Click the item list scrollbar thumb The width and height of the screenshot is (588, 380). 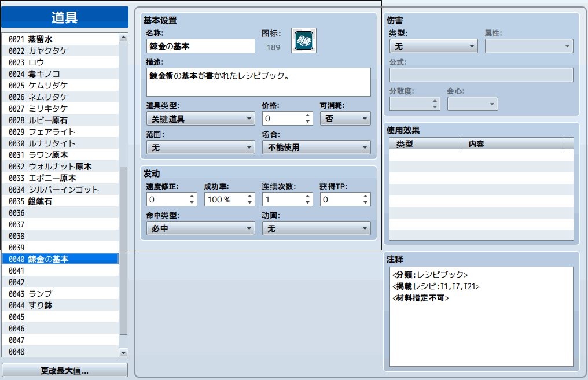coord(123,250)
